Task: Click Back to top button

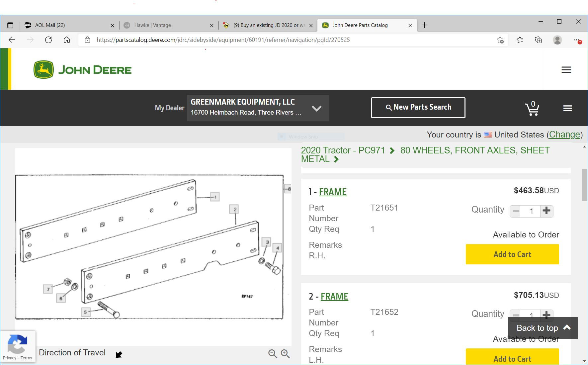Action: point(543,328)
